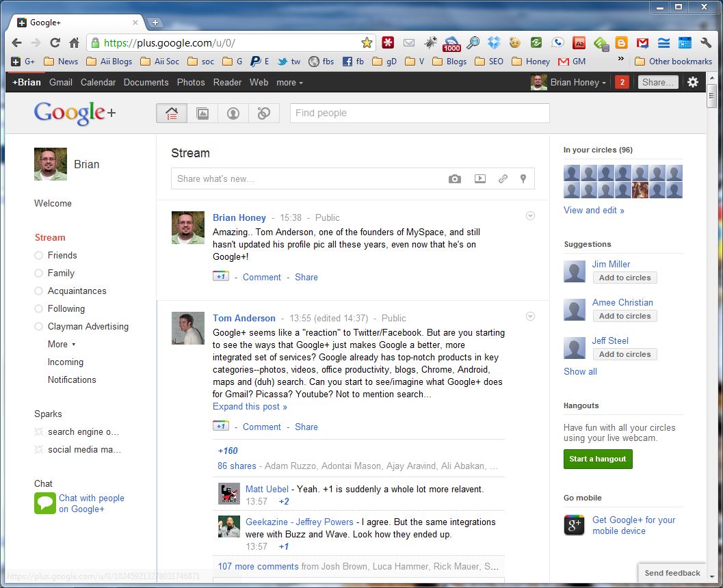
Task: Click +1 on Brian Honey's post
Action: pos(221,276)
